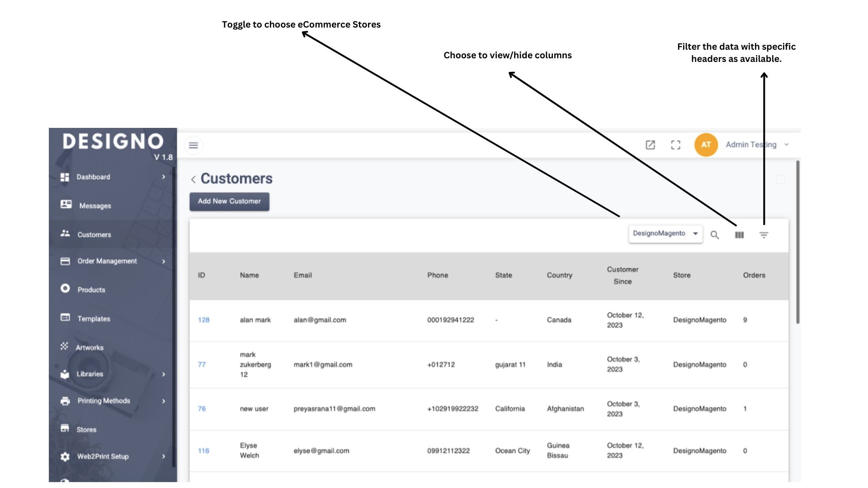Click the back arrow beside Customers
The width and height of the screenshot is (868, 488).
click(x=193, y=180)
